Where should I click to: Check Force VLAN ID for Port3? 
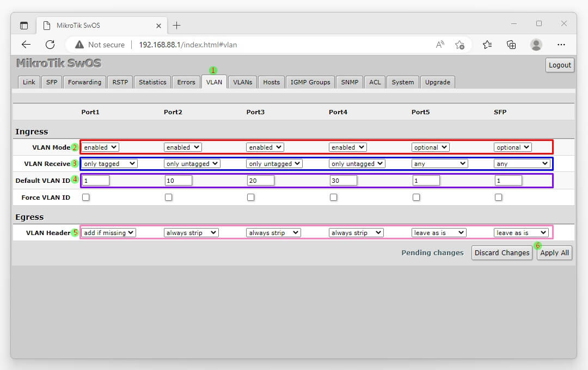[250, 198]
